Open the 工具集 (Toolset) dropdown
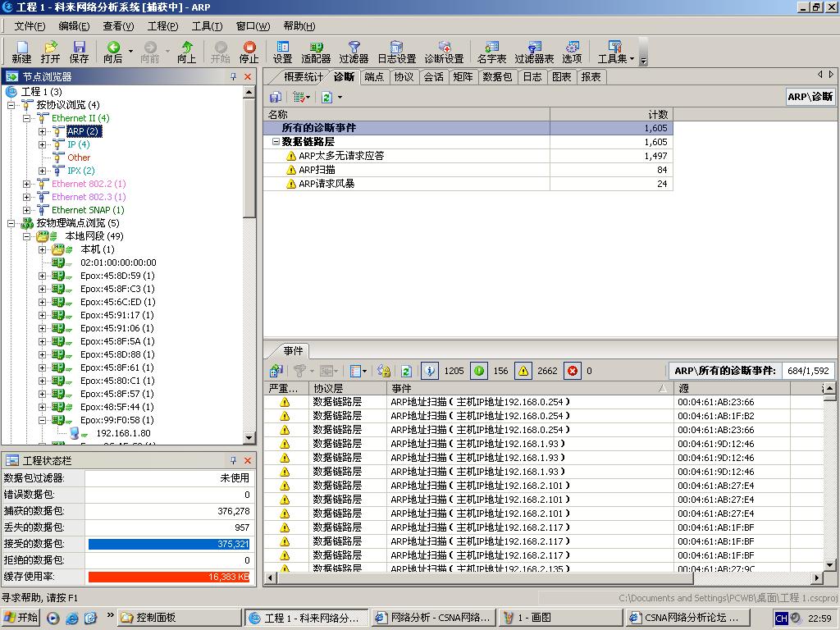840x630 pixels. coord(615,52)
